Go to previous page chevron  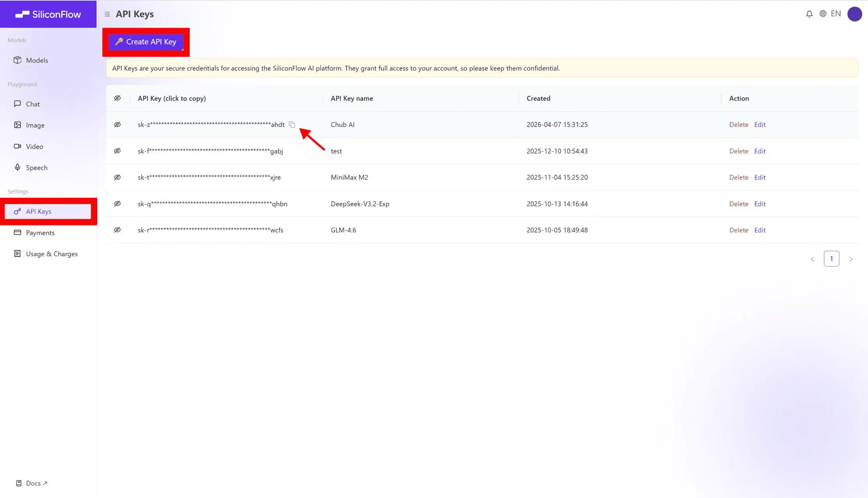tap(812, 259)
